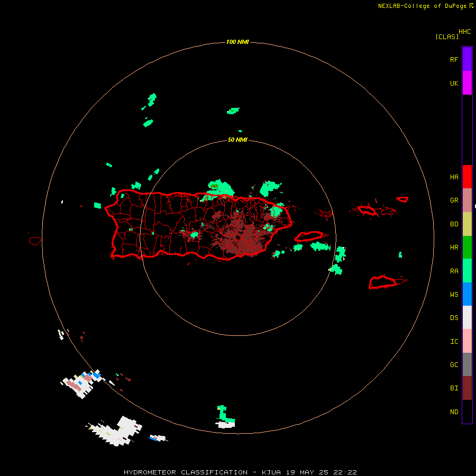Click the RA legend label
Screen dimensions: 476x476
point(454,271)
